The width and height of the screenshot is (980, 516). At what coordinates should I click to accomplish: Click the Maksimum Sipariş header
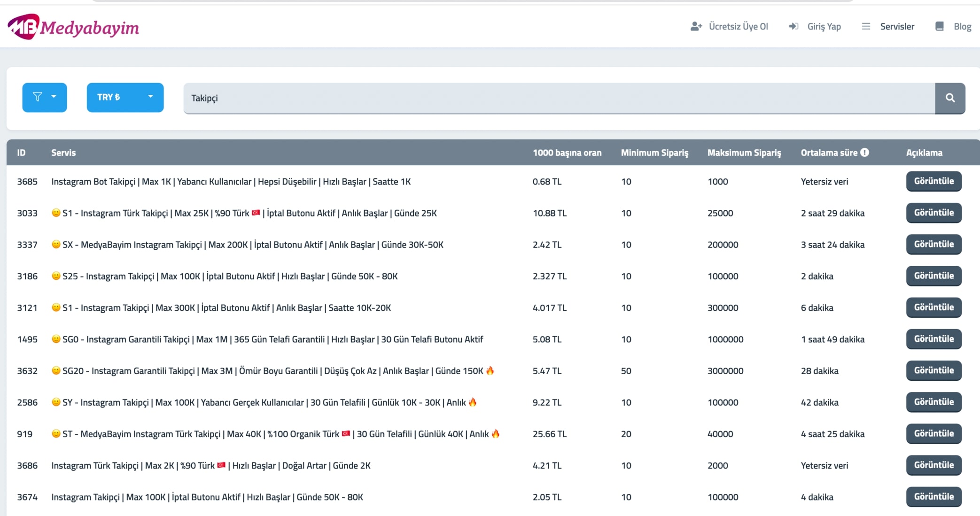[x=744, y=153]
